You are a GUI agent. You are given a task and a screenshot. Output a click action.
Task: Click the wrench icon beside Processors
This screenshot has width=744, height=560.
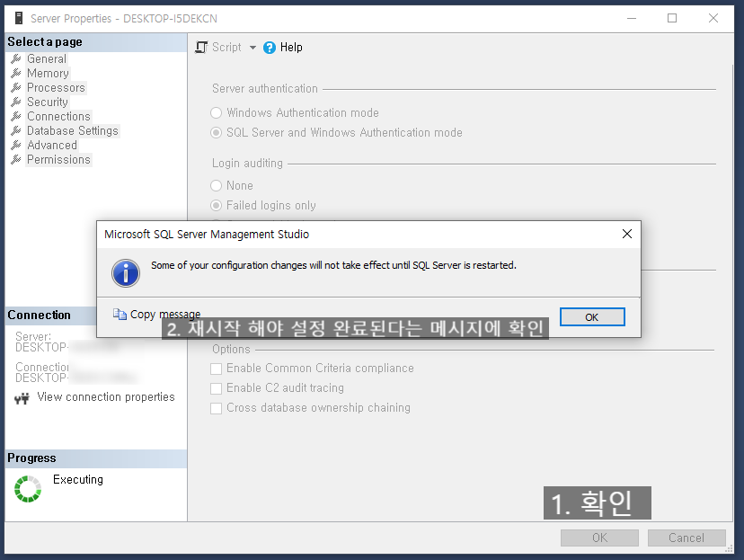[x=16, y=88]
